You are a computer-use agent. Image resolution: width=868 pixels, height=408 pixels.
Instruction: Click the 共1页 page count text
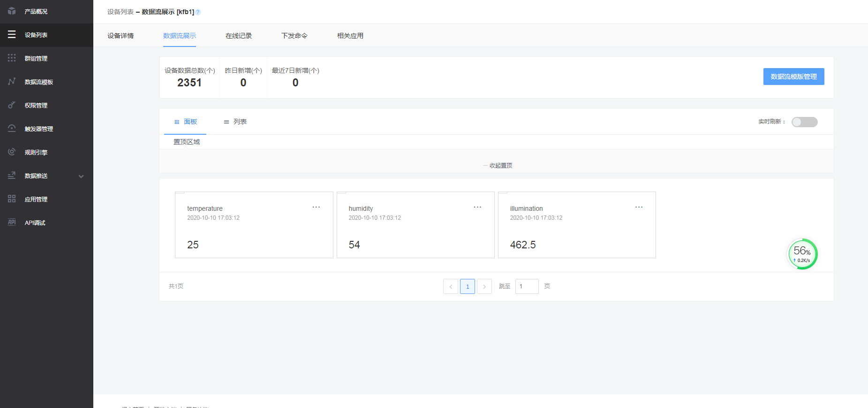(x=176, y=286)
